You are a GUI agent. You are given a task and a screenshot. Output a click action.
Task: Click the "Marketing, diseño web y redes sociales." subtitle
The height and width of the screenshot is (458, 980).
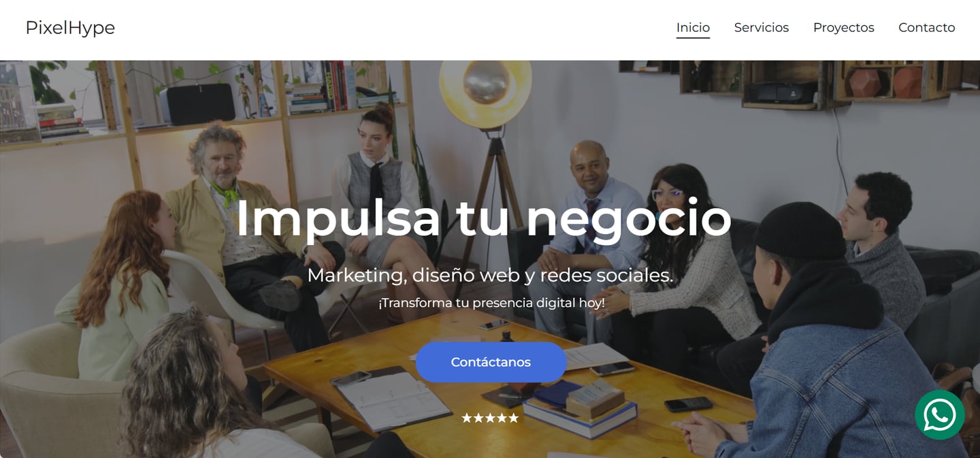click(490, 275)
